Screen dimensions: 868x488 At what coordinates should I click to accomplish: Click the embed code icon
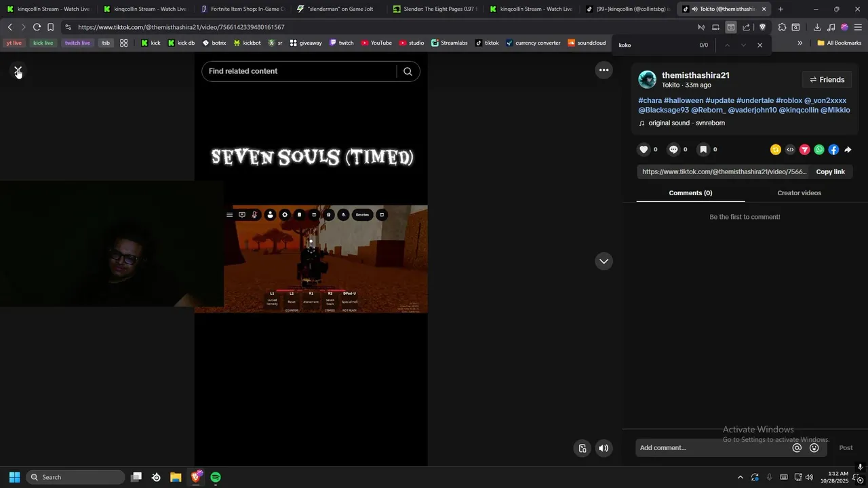tap(790, 150)
